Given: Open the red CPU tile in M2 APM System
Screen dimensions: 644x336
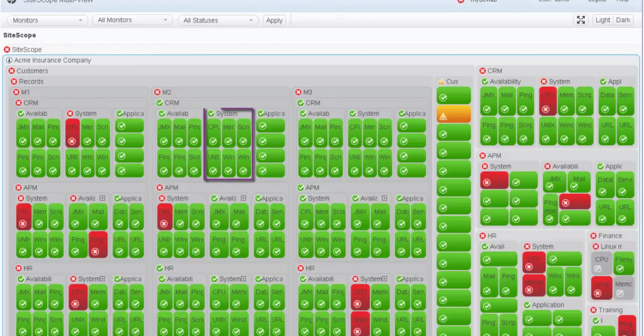Looking at the screenshot, I should point(165,217).
